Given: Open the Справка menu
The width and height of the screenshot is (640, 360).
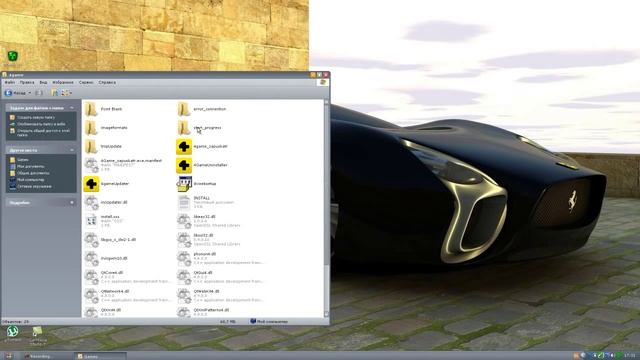Looking at the screenshot, I should point(107,82).
